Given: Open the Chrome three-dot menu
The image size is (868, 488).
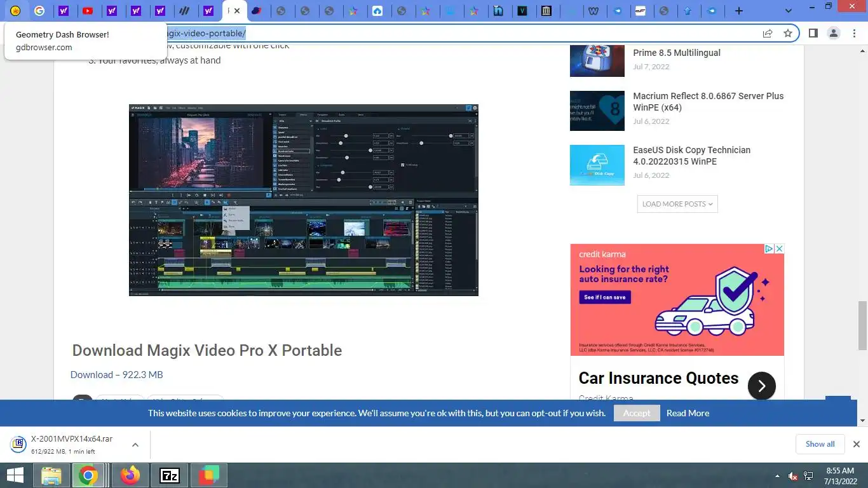Looking at the screenshot, I should coord(853,33).
